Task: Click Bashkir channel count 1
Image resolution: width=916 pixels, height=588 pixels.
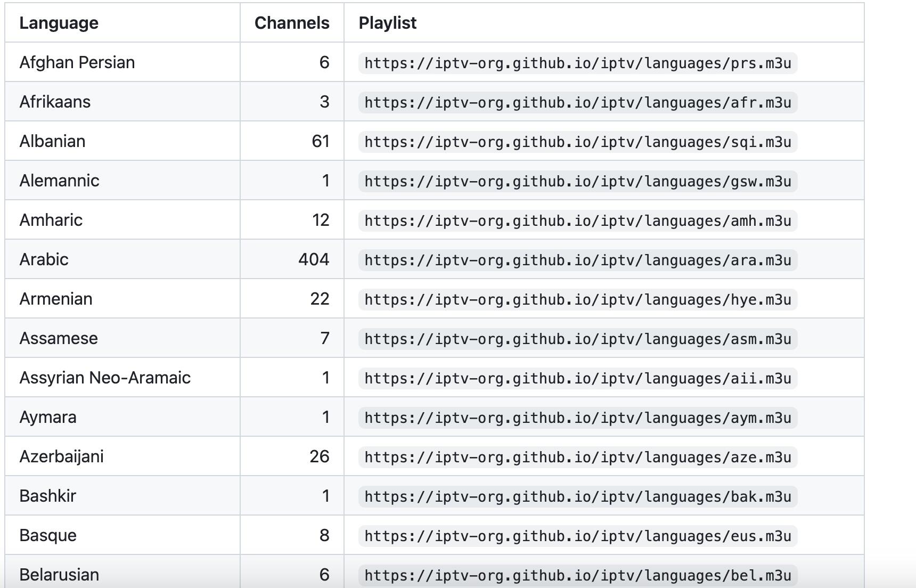Action: (x=325, y=496)
